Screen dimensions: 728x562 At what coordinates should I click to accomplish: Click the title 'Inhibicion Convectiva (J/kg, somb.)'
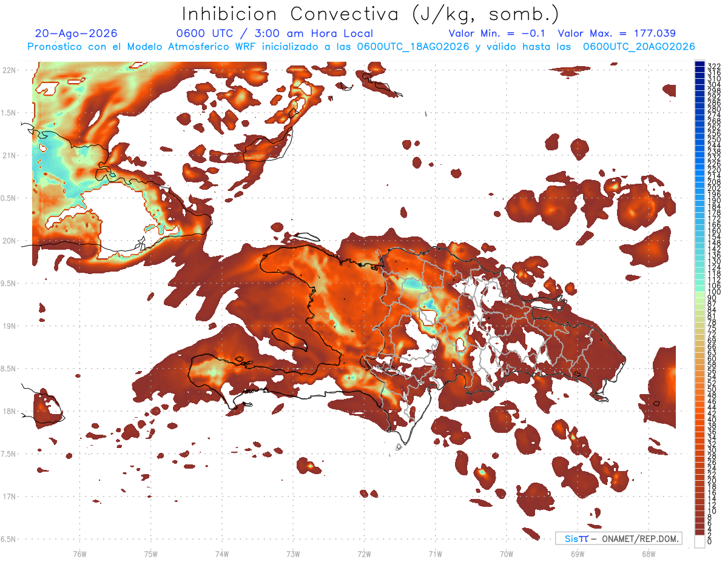click(x=370, y=14)
